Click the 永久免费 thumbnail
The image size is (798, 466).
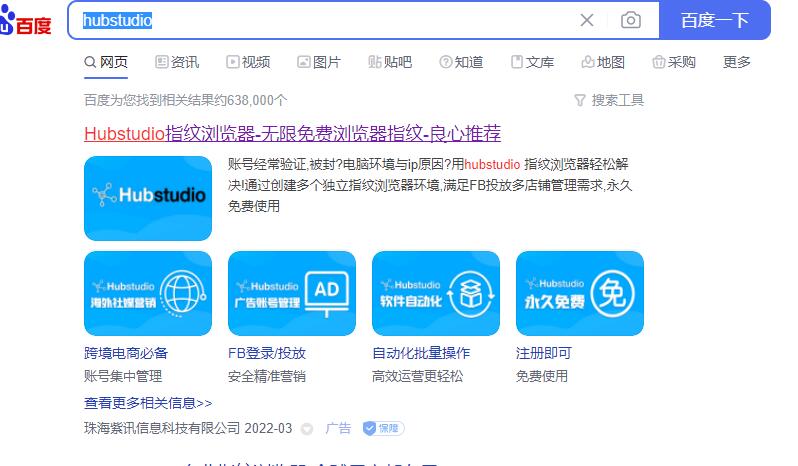[x=580, y=294]
